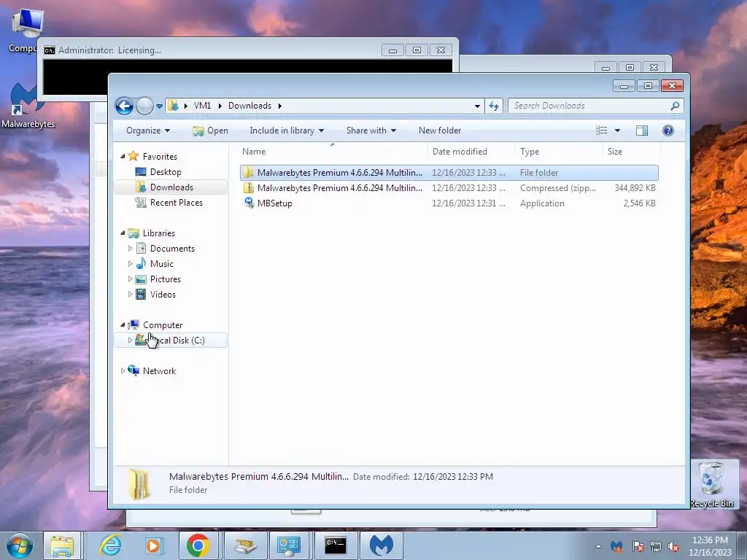Open recent locations dropdown beside nav arrows
Screen dimensions: 747x560
click(159, 106)
